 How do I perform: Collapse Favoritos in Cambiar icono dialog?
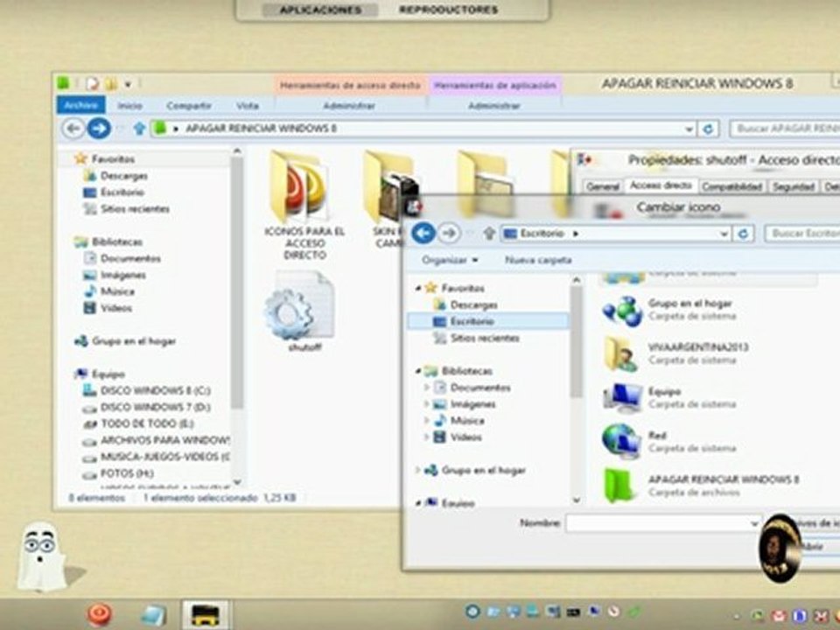tap(418, 288)
